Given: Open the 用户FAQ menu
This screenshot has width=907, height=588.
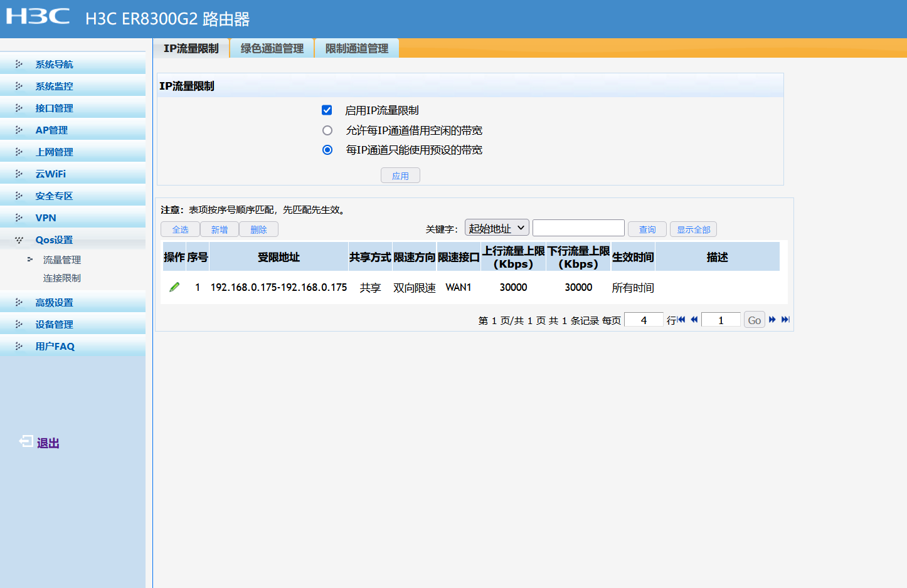Looking at the screenshot, I should tap(73, 346).
